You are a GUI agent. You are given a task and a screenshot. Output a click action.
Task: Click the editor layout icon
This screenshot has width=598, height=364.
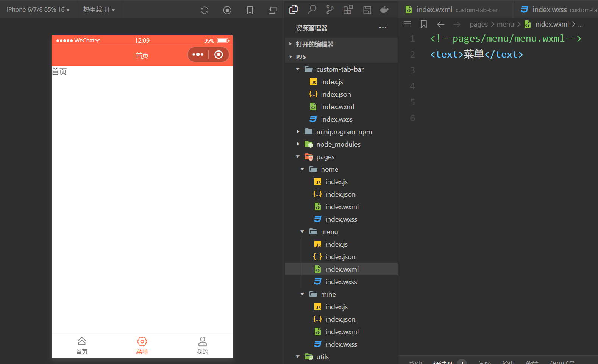click(367, 10)
